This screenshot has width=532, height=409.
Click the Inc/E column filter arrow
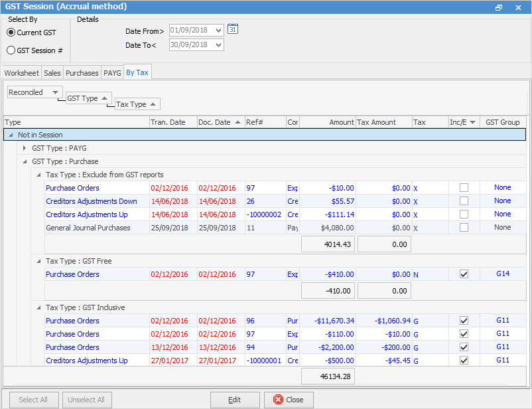tap(472, 122)
